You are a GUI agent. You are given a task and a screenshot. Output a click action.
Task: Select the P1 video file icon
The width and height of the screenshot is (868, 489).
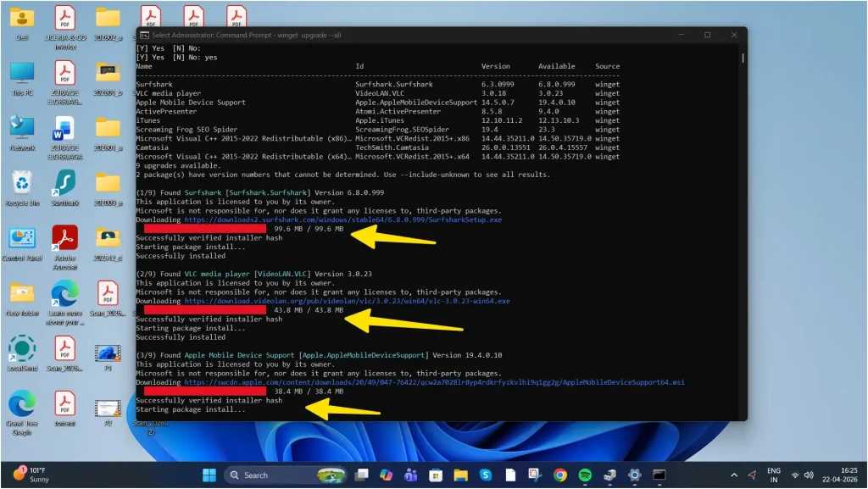pos(108,358)
